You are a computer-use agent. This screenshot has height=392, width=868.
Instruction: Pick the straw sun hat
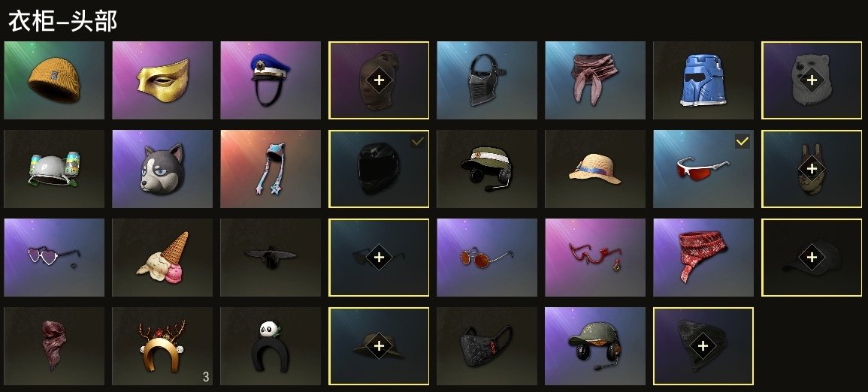[x=595, y=169]
